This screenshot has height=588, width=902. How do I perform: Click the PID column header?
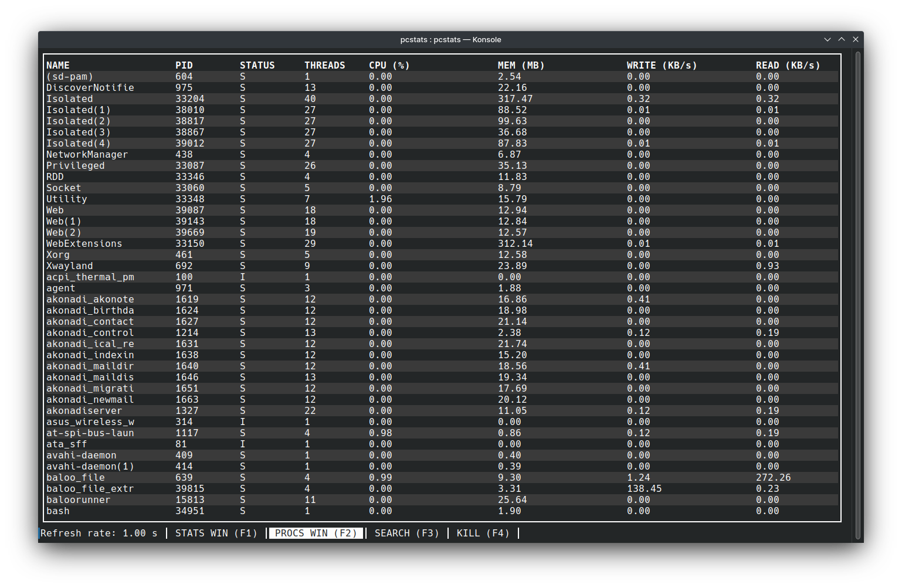pos(184,65)
